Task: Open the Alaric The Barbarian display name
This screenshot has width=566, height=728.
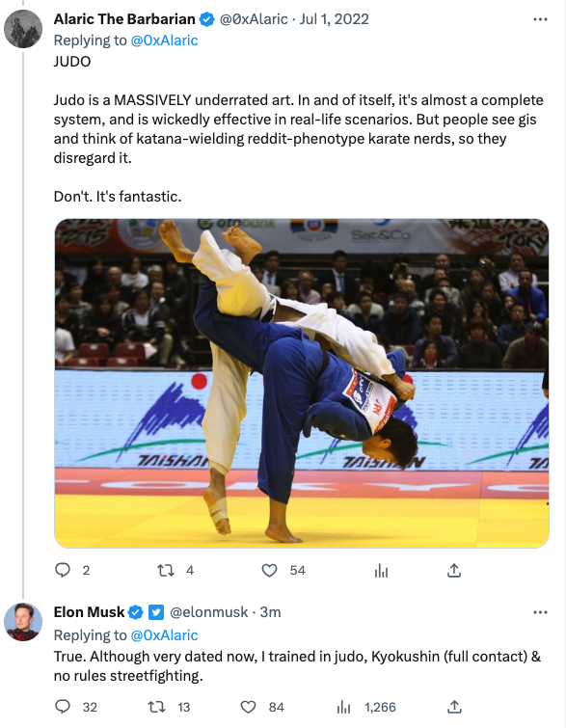Action: 124,19
